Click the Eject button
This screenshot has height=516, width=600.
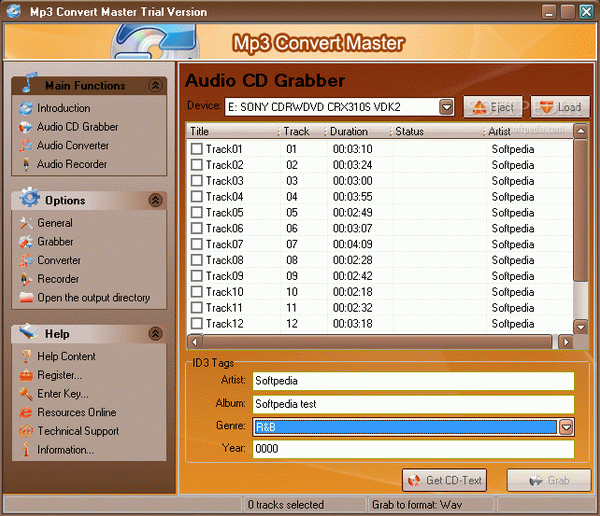[493, 108]
